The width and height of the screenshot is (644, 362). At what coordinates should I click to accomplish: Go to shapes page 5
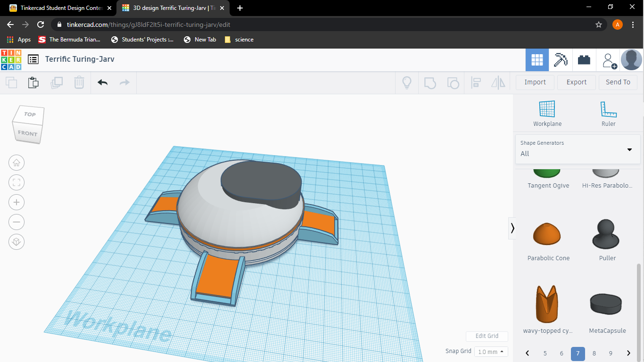pyautogui.click(x=545, y=354)
